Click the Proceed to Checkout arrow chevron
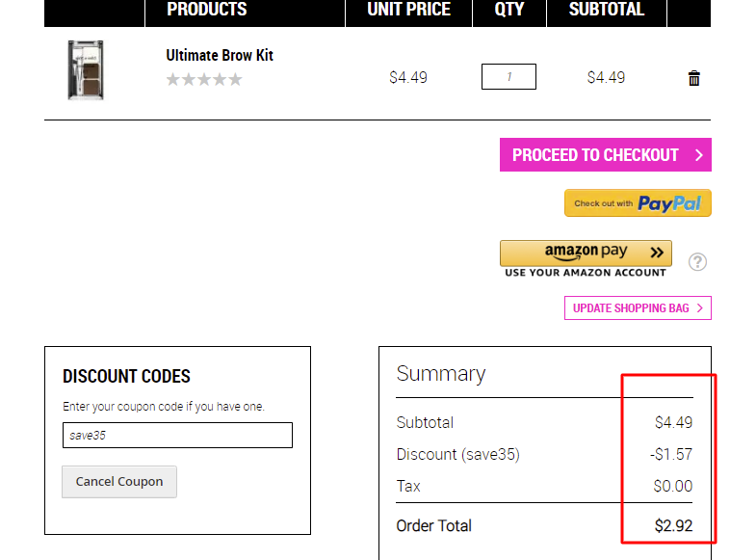756x560 pixels. tap(698, 155)
